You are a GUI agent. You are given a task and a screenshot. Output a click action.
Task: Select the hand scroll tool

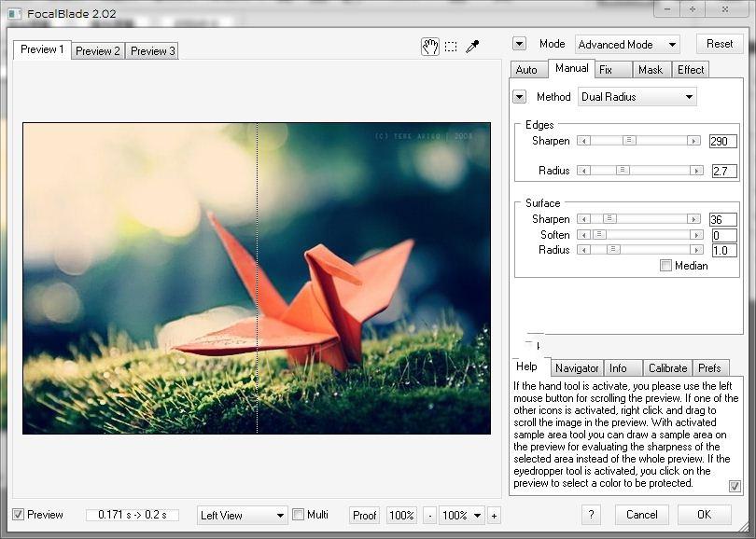point(430,47)
